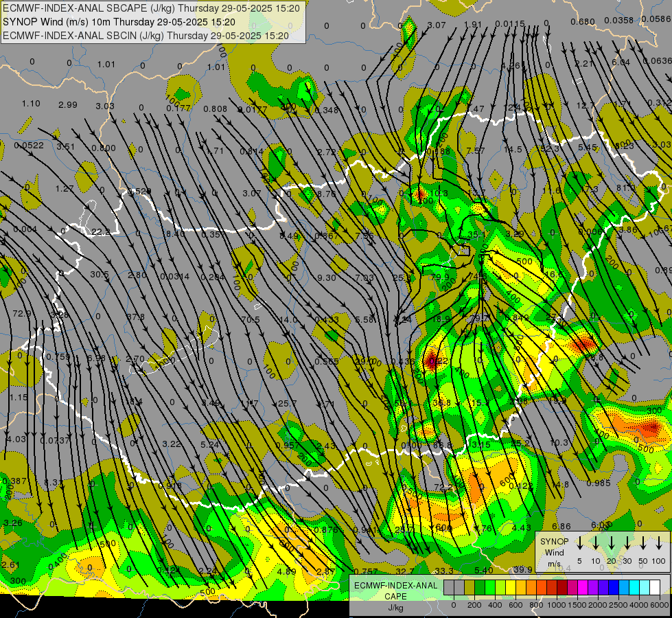
Task: Click the station value 0.985
Action: pos(599,483)
